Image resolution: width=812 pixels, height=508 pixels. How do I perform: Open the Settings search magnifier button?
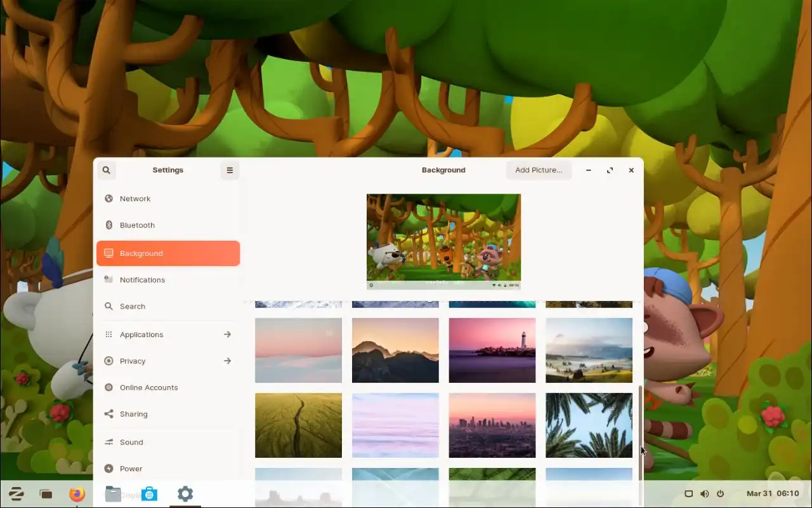click(x=107, y=170)
